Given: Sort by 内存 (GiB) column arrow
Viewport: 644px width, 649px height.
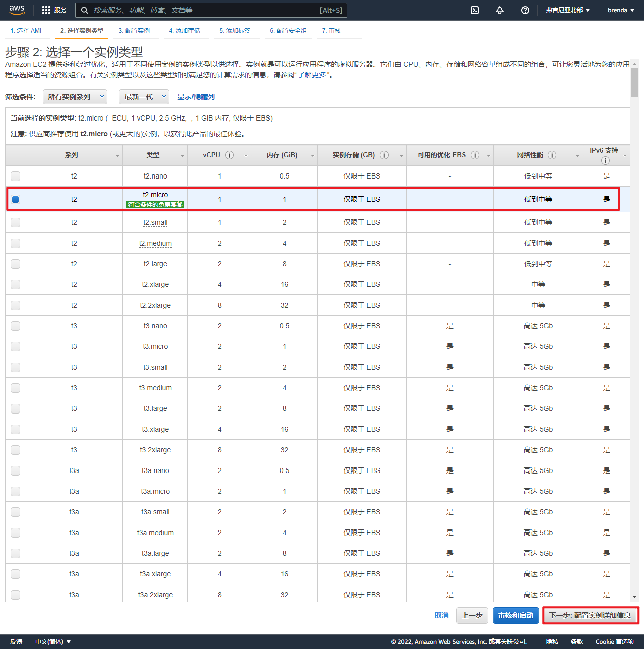Looking at the screenshot, I should (313, 156).
